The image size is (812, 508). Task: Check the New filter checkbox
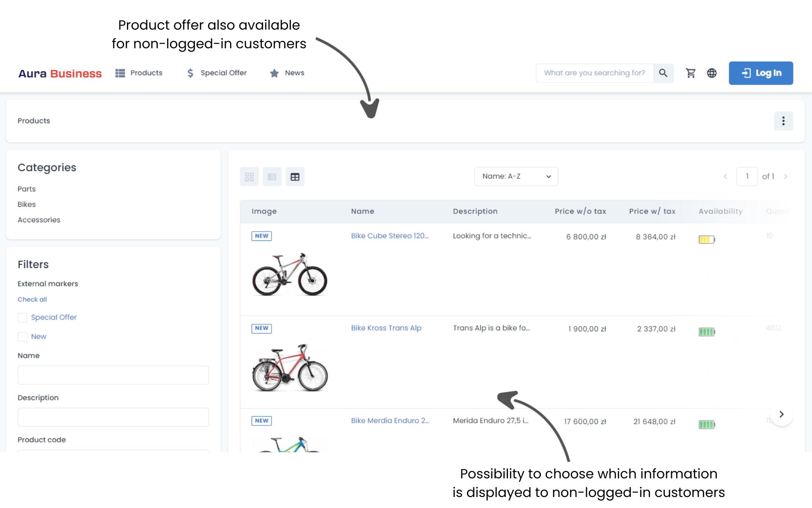tap(22, 337)
